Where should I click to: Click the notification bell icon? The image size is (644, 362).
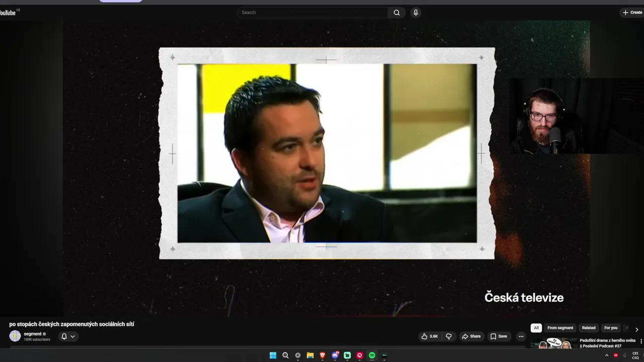pos(64,336)
